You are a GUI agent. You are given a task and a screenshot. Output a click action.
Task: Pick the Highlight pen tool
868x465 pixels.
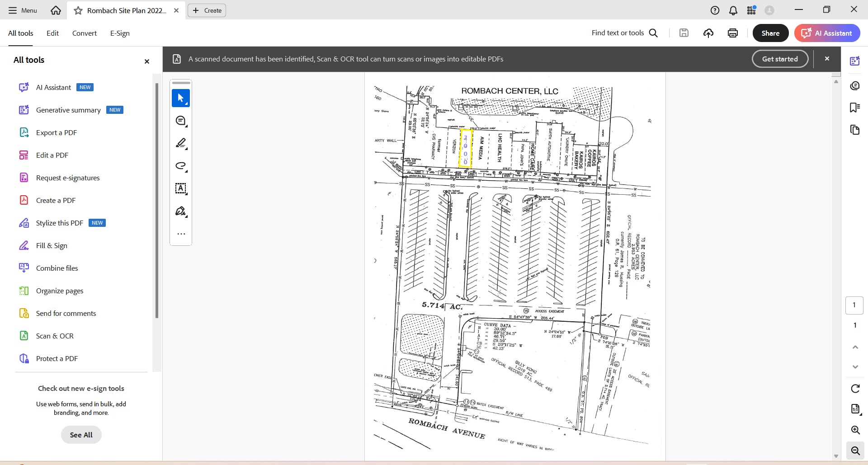pos(181,143)
